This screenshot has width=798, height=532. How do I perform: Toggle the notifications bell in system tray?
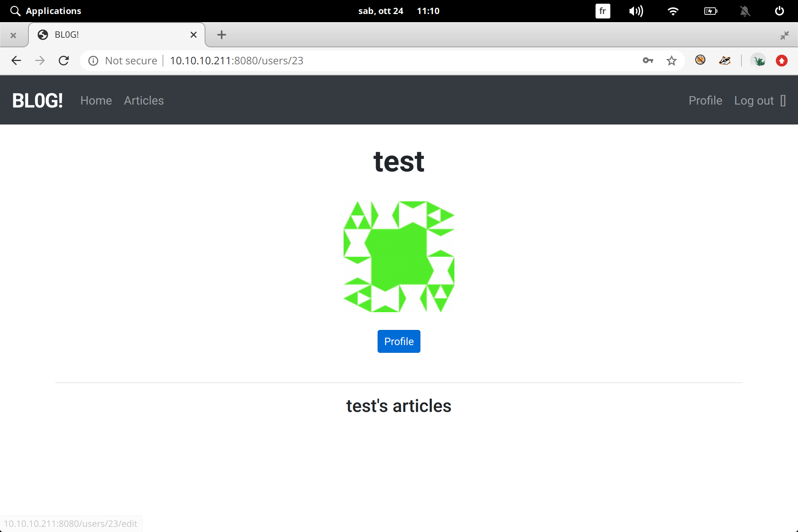coord(745,11)
